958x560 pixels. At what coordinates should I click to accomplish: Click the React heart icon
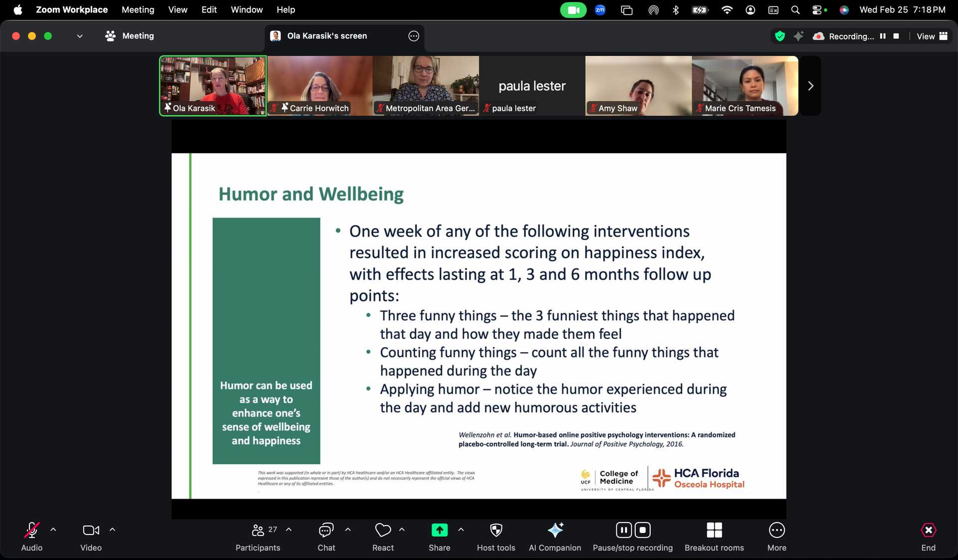[383, 531]
